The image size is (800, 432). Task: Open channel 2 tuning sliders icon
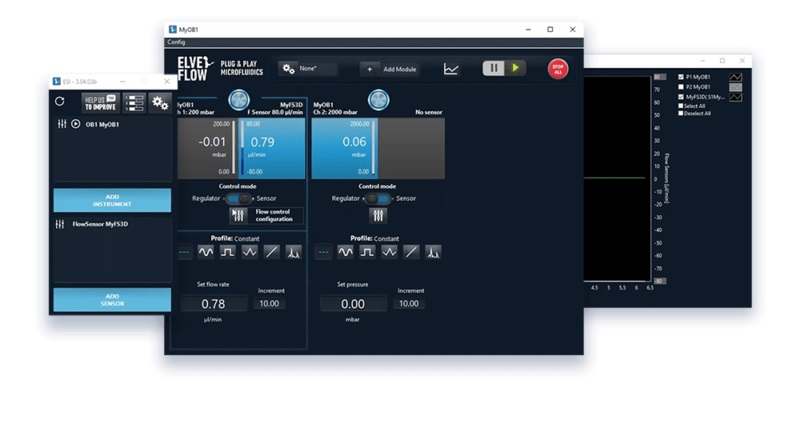click(x=378, y=215)
